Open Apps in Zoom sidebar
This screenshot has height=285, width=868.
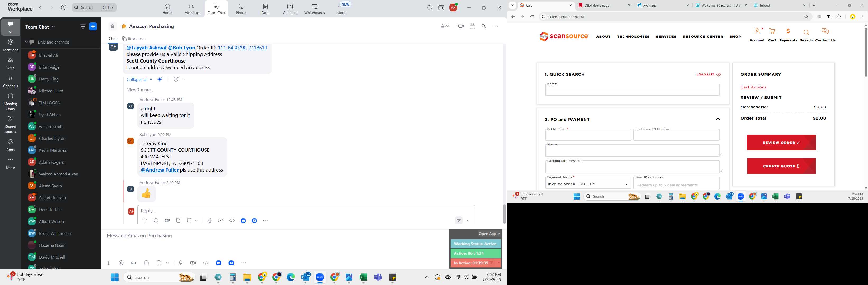(11, 145)
